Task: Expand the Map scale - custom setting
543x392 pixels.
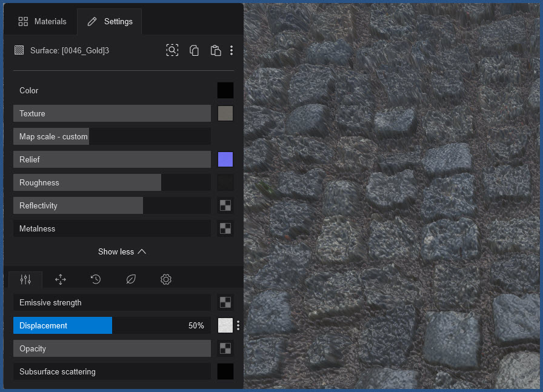Action: [51, 136]
